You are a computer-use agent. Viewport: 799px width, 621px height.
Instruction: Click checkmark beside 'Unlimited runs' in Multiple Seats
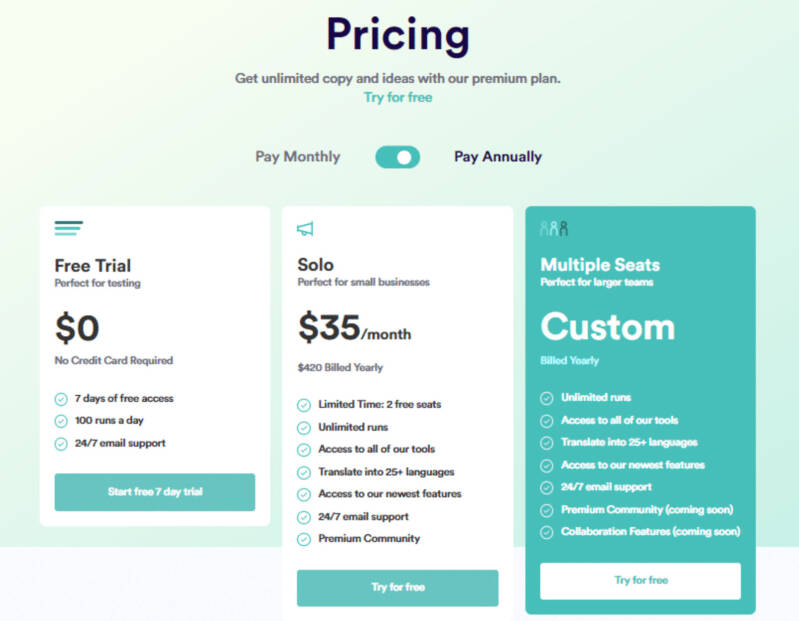[547, 398]
